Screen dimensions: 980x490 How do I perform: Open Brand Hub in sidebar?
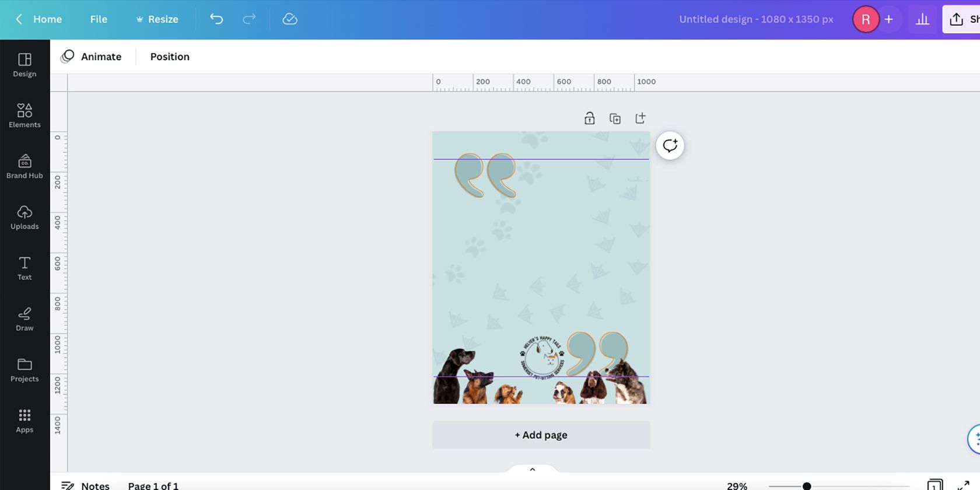[24, 166]
